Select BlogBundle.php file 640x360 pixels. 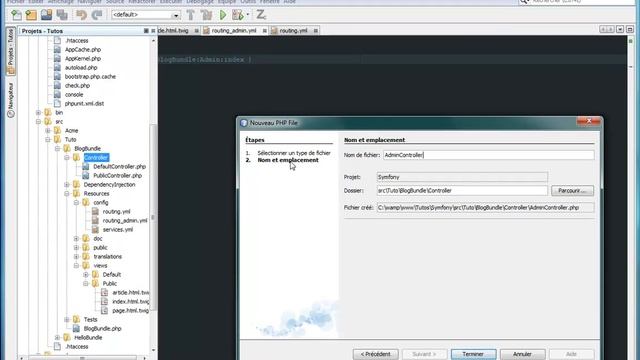(x=102, y=329)
